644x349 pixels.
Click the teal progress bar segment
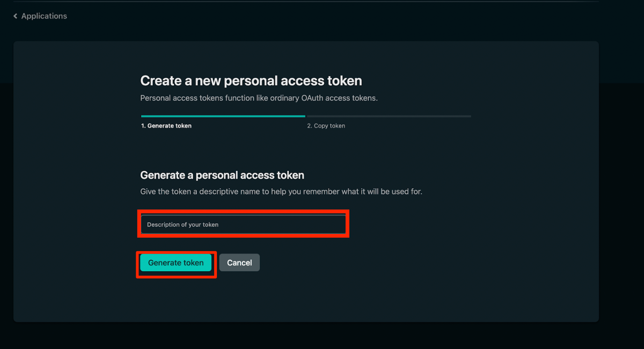point(223,116)
